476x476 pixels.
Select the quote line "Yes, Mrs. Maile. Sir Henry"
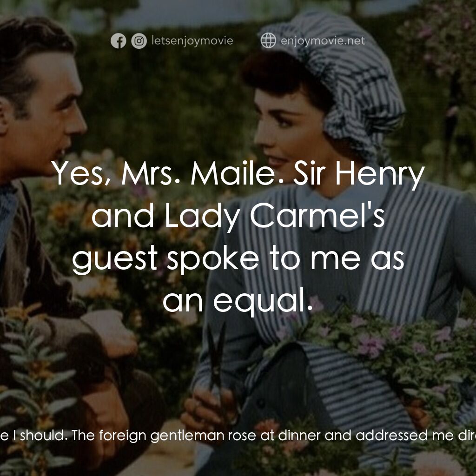pos(238,174)
